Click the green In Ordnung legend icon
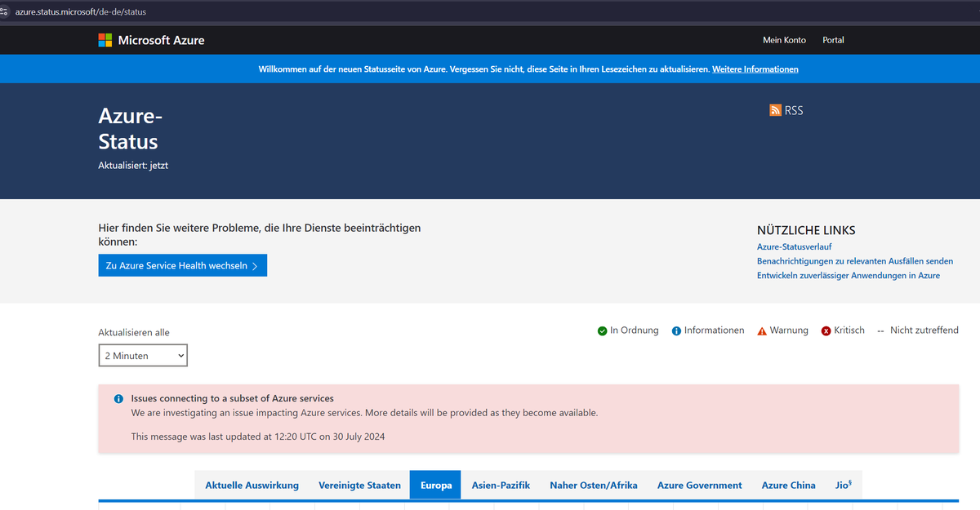The height and width of the screenshot is (510, 980). tap(602, 330)
